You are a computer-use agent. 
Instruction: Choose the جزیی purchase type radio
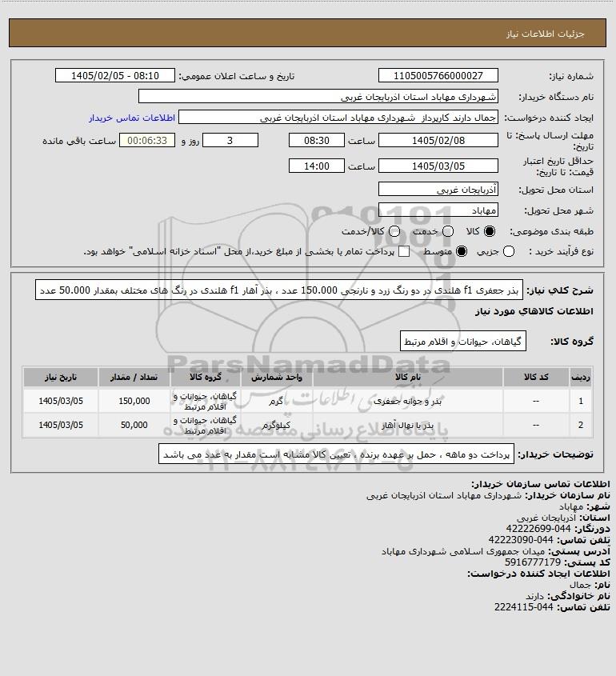pos(509,251)
